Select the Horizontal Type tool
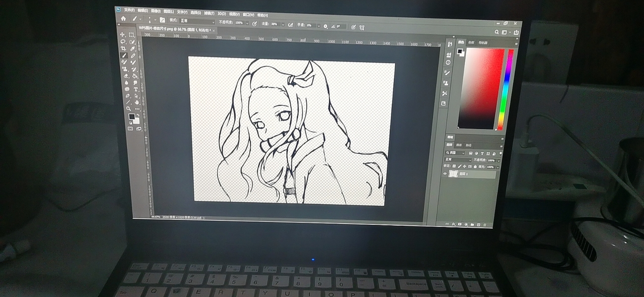Viewport: 644px width, 297px height. pyautogui.click(x=135, y=89)
